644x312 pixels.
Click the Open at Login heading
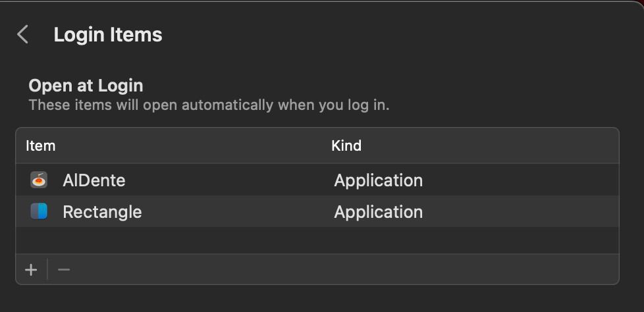(86, 86)
